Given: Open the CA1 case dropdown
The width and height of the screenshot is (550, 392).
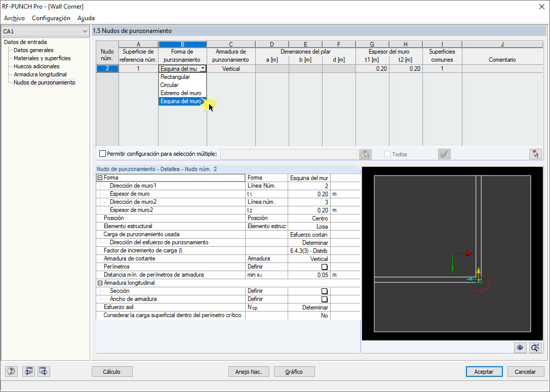Looking at the screenshot, I should [85, 31].
